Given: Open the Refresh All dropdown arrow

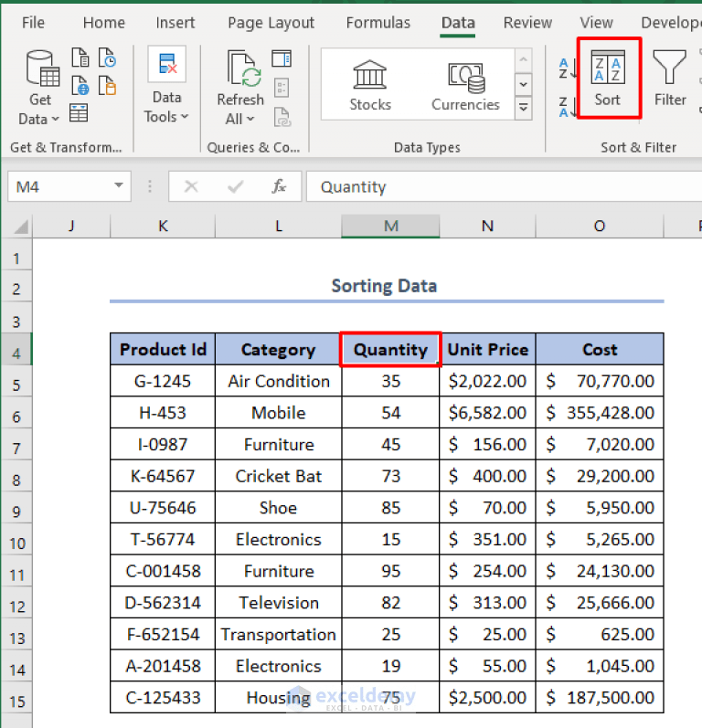Looking at the screenshot, I should pyautogui.click(x=250, y=120).
